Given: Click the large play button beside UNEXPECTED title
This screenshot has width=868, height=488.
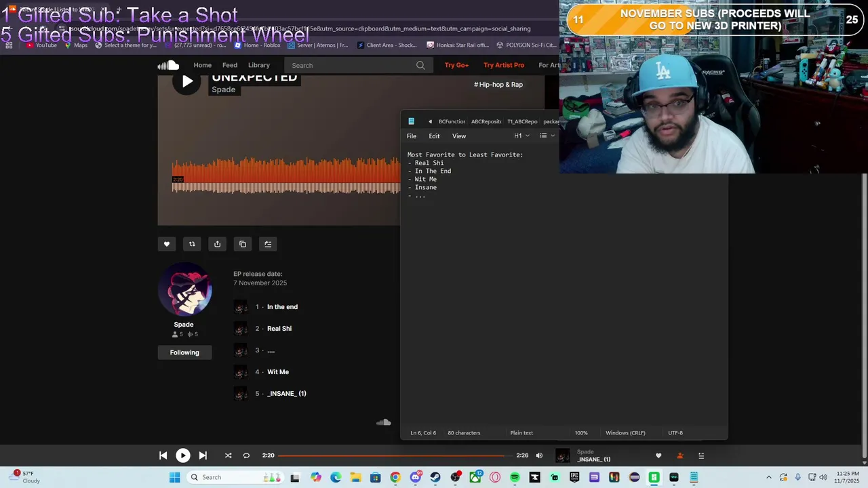Looking at the screenshot, I should point(186,81).
